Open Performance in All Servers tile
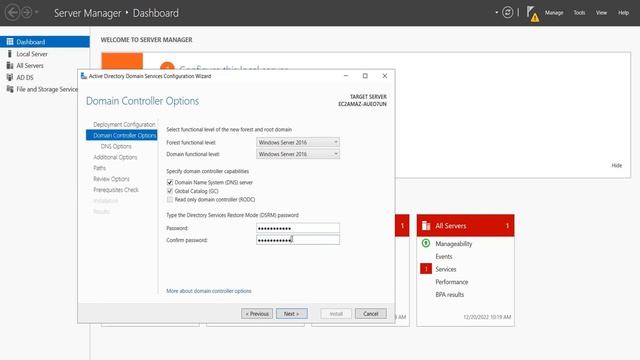The width and height of the screenshot is (640, 360). (x=451, y=282)
